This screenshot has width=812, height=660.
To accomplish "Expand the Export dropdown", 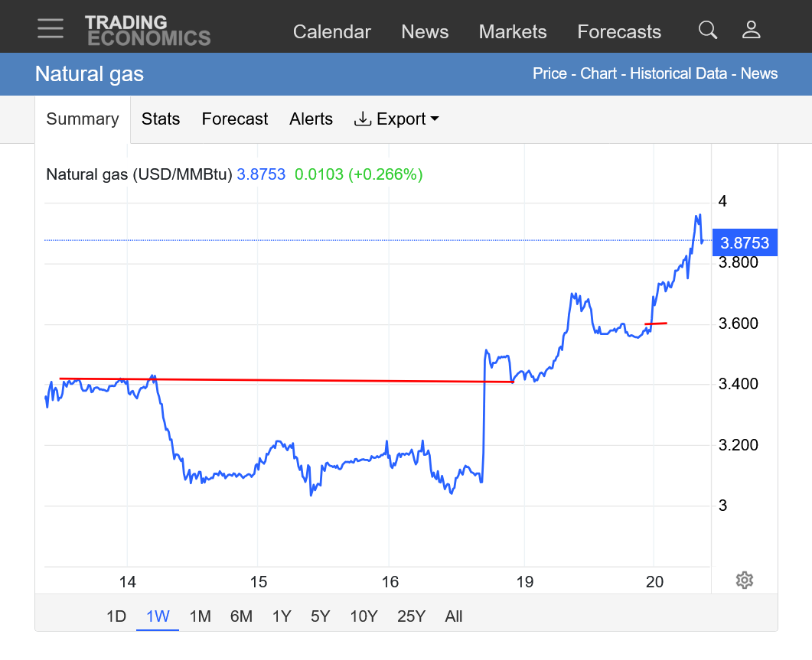I will pyautogui.click(x=396, y=119).
